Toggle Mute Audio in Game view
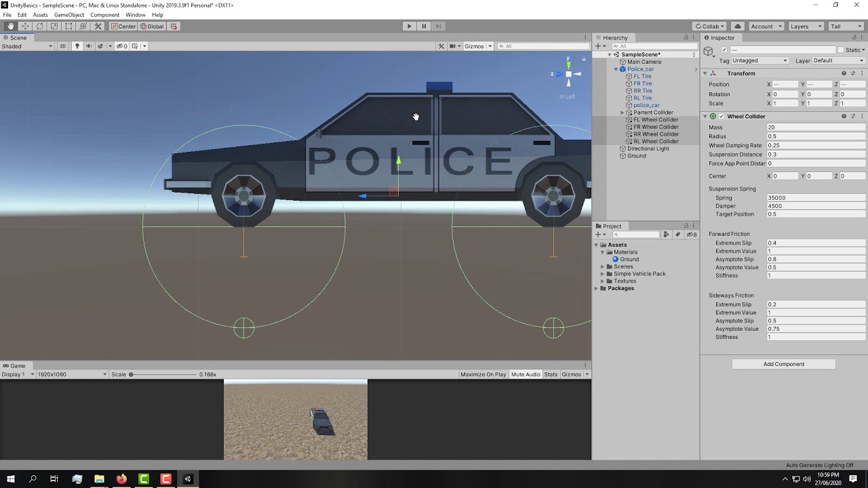The height and width of the screenshot is (488, 868). click(526, 374)
